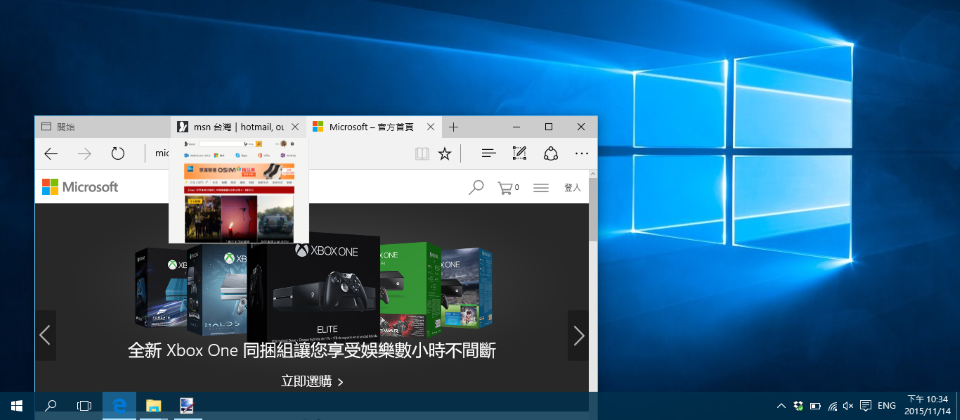
Task: Open a new tab with plus button
Action: pyautogui.click(x=453, y=127)
